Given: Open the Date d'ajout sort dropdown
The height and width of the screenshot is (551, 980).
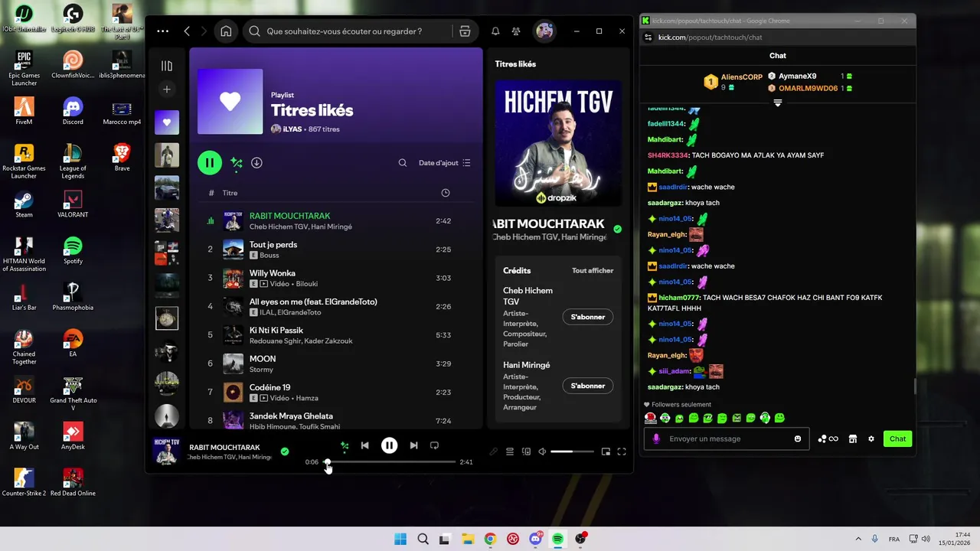Looking at the screenshot, I should click(445, 163).
